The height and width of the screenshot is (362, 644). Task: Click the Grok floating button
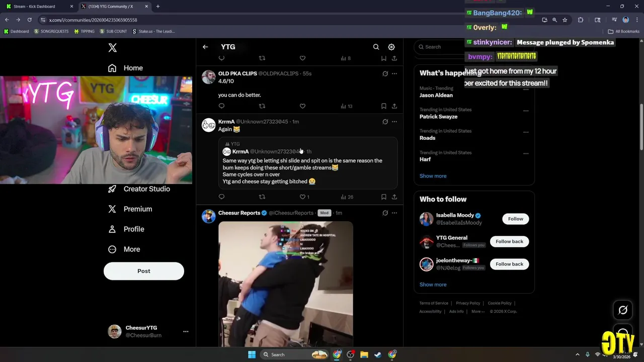[x=623, y=310]
